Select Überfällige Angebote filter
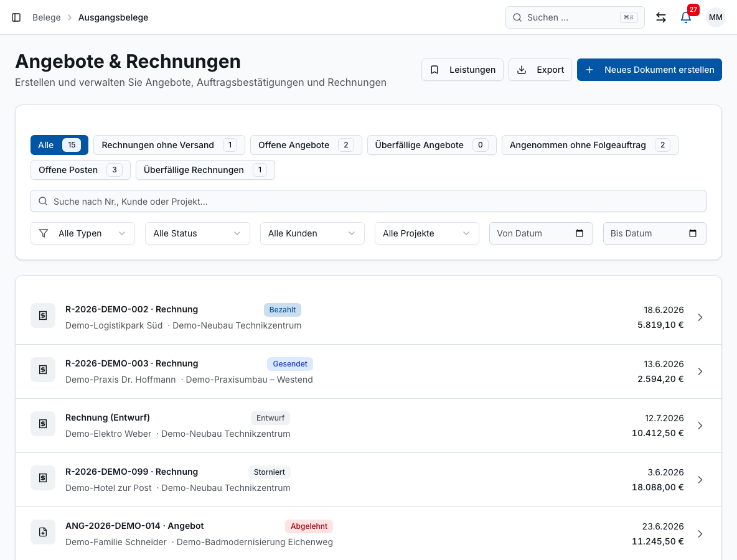Image resolution: width=737 pixels, height=560 pixels. click(x=431, y=145)
